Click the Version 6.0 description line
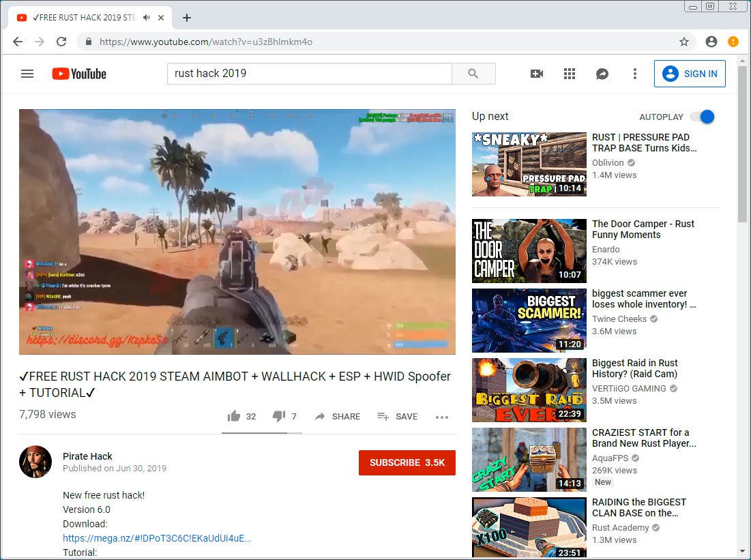 coord(87,510)
